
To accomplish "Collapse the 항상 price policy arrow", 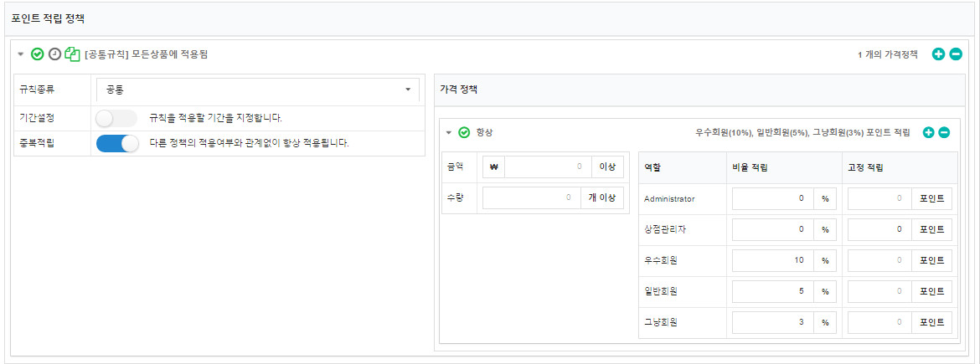I will 448,132.
